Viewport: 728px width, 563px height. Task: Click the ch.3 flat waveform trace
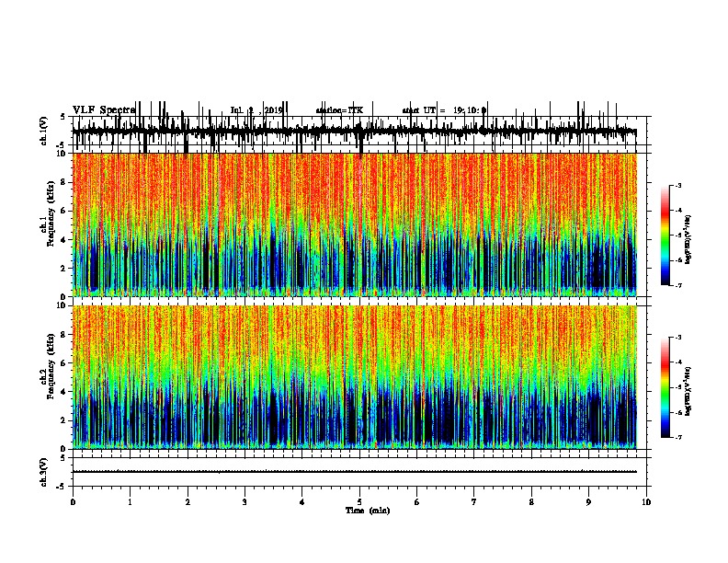pyautogui.click(x=355, y=472)
